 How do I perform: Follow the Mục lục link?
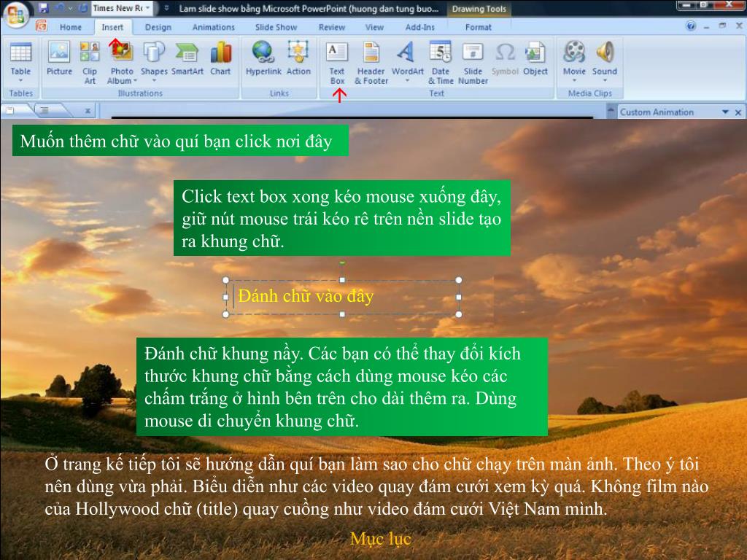[380, 539]
